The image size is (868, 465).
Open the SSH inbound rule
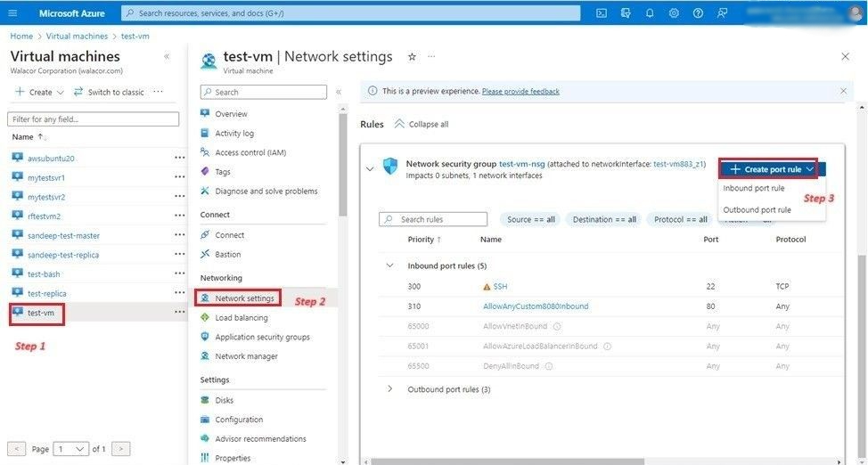(500, 287)
